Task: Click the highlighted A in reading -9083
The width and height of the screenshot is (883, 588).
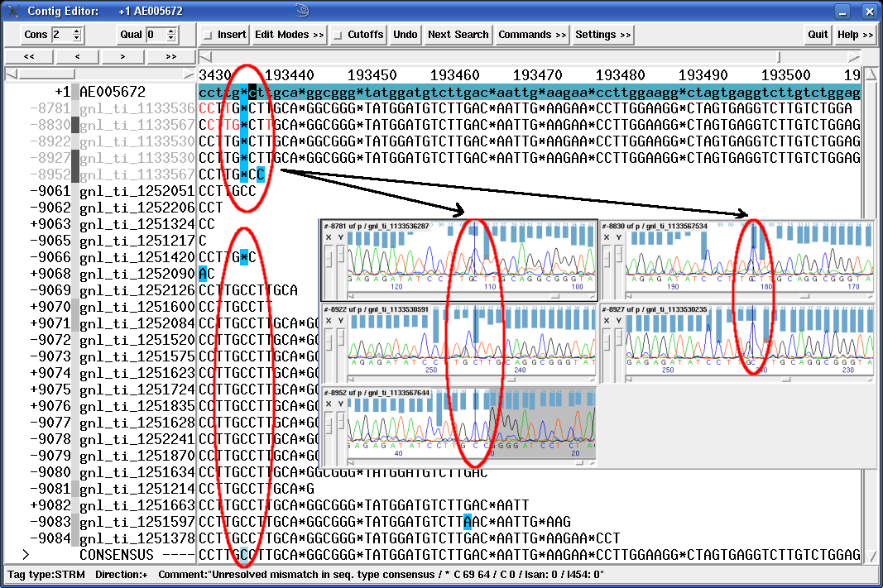Action: (468, 522)
